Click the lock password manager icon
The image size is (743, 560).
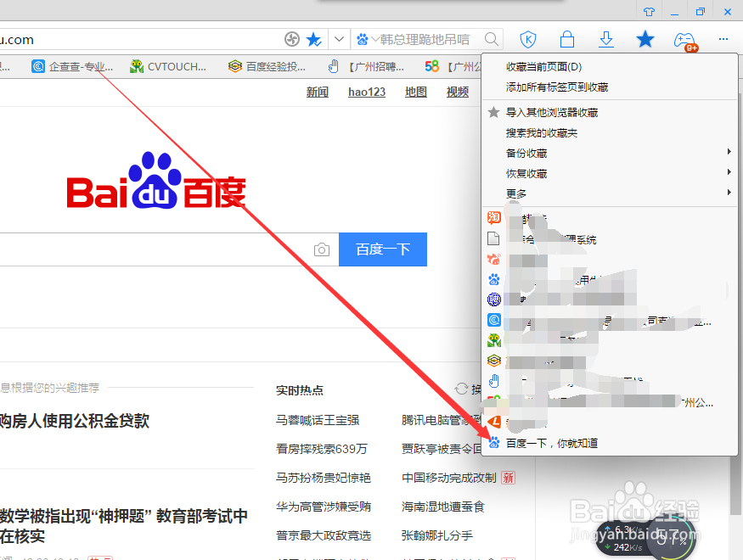pyautogui.click(x=566, y=39)
